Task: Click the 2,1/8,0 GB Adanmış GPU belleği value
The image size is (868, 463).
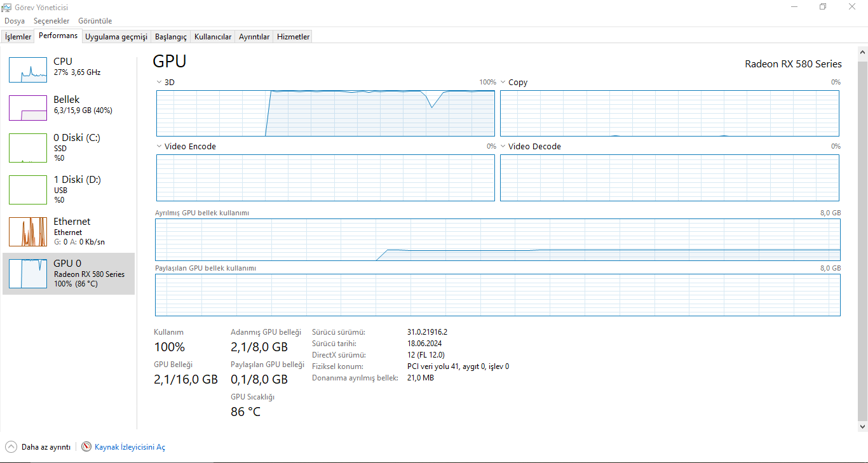Action: pos(259,347)
